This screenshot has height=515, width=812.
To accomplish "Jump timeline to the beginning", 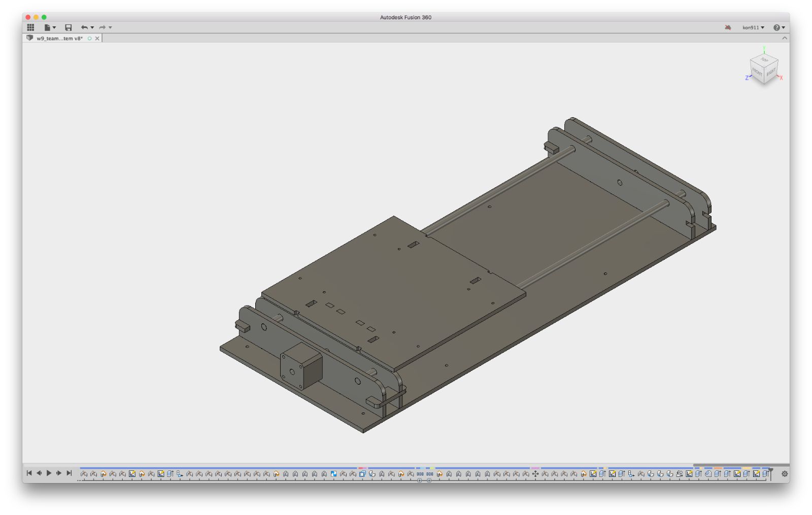I will (x=29, y=473).
